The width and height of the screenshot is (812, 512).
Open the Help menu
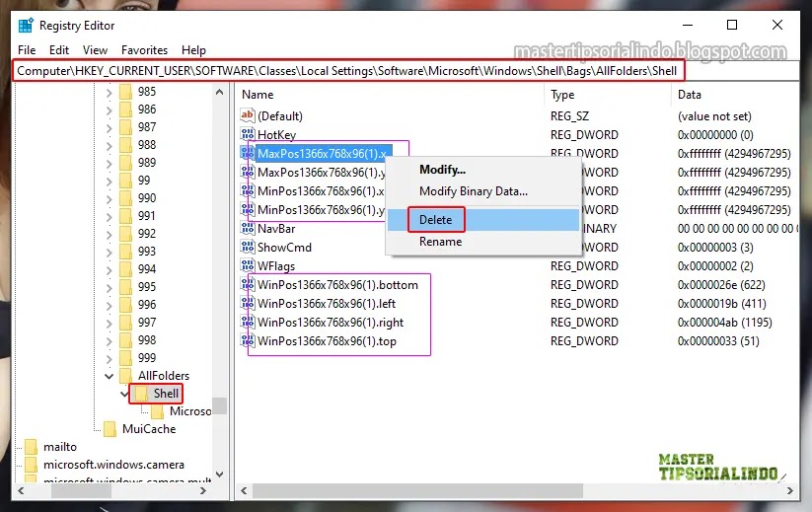point(193,50)
